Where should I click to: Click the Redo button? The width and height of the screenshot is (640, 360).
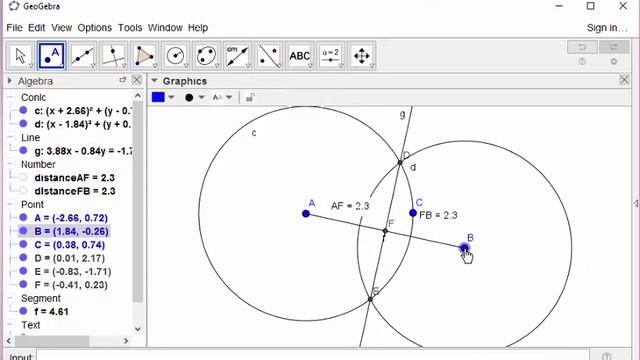click(x=614, y=47)
